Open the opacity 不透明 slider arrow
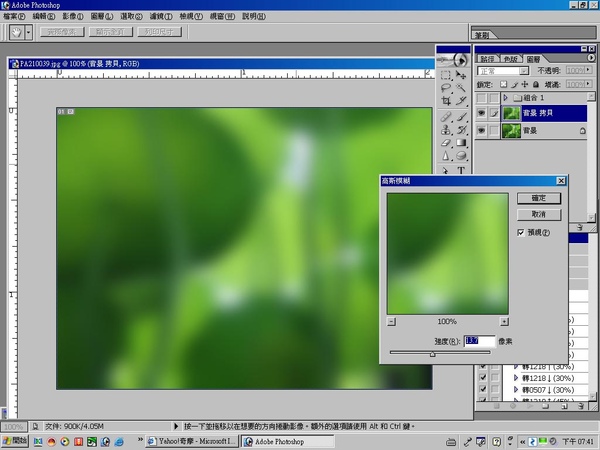The image size is (600, 450). tap(589, 70)
